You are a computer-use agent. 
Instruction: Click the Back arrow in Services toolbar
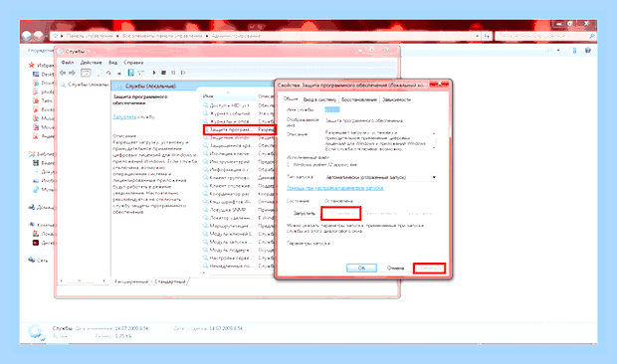[63, 73]
